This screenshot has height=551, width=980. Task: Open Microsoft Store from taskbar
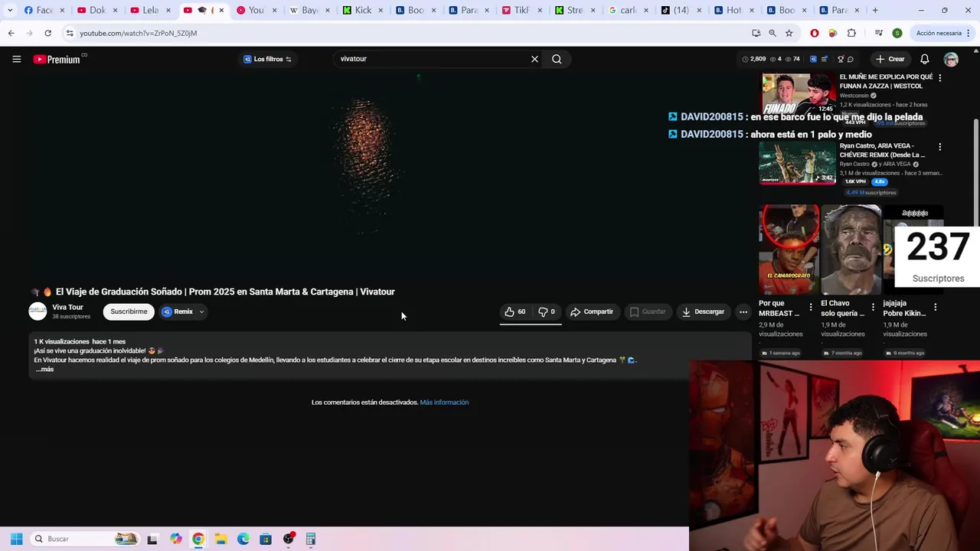[x=266, y=539]
